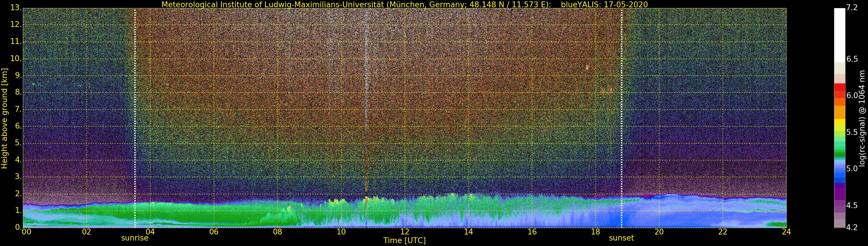This screenshot has height=246, width=868.
Task: Click the sunrise label below time axis
Action: pos(135,238)
